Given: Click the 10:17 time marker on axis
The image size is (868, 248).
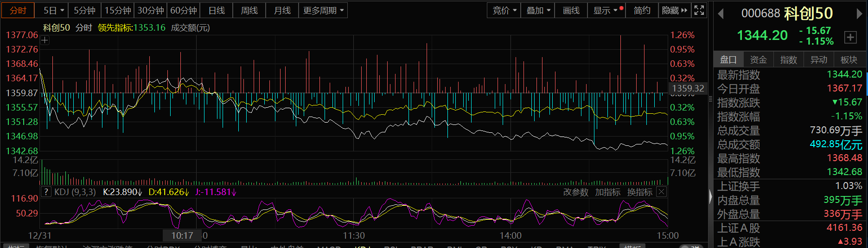Looking at the screenshot, I should (182, 235).
